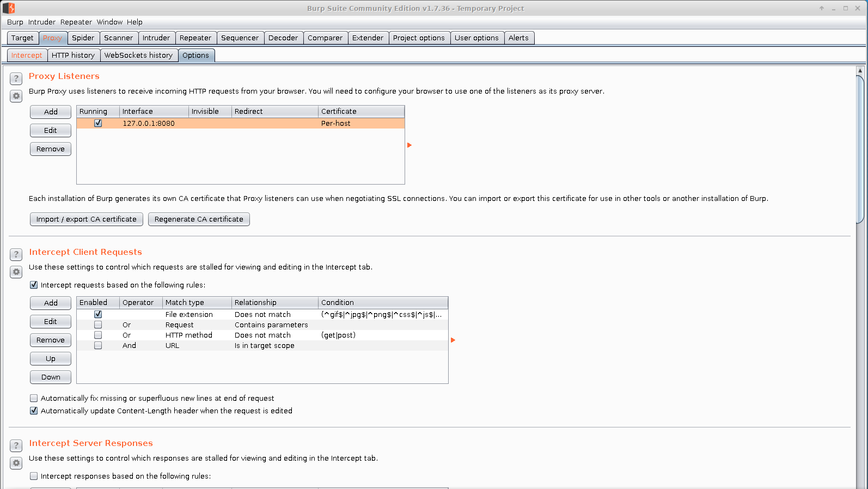The height and width of the screenshot is (489, 868).
Task: Open help for Intercept Client Requests
Action: [16, 254]
